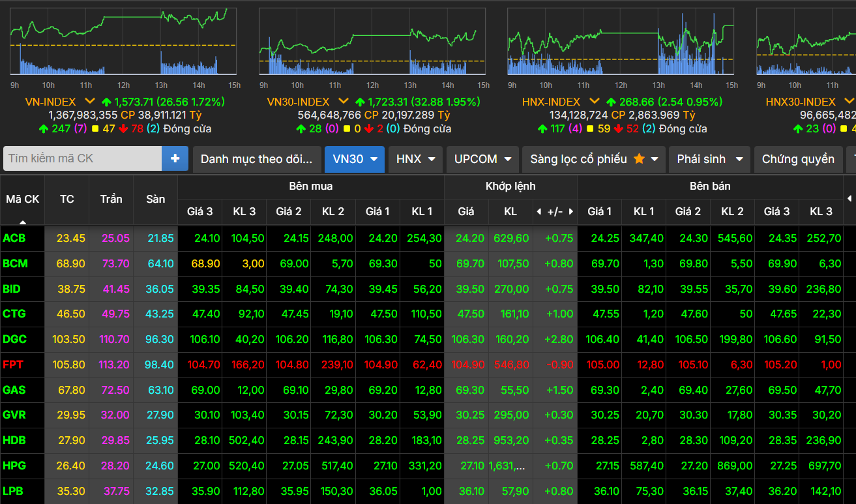The image size is (856, 504).
Task: Click the Giá column header under Khớp lệnh
Action: click(x=466, y=211)
